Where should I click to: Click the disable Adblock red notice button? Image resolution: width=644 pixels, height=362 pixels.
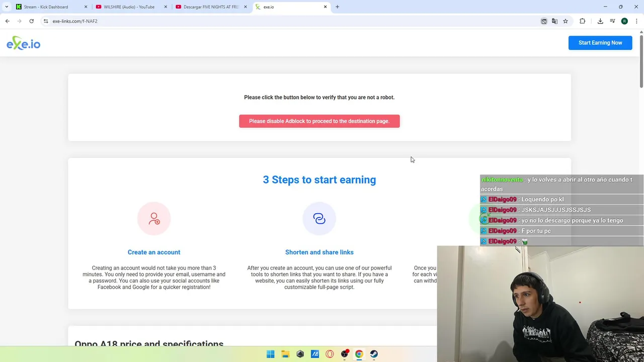(x=319, y=121)
